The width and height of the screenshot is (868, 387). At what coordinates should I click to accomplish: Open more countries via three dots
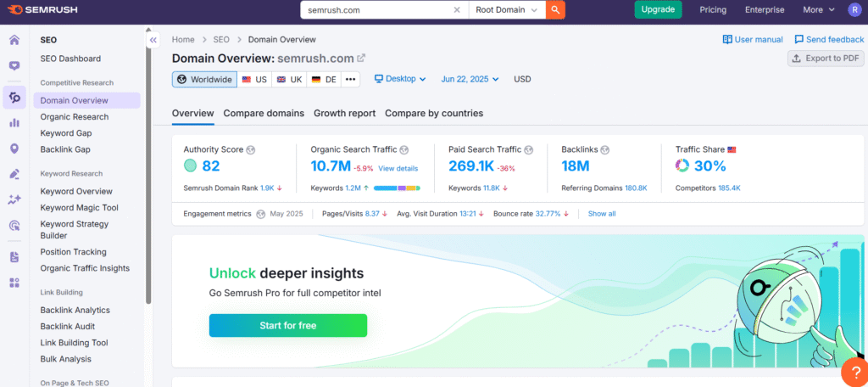click(x=350, y=79)
